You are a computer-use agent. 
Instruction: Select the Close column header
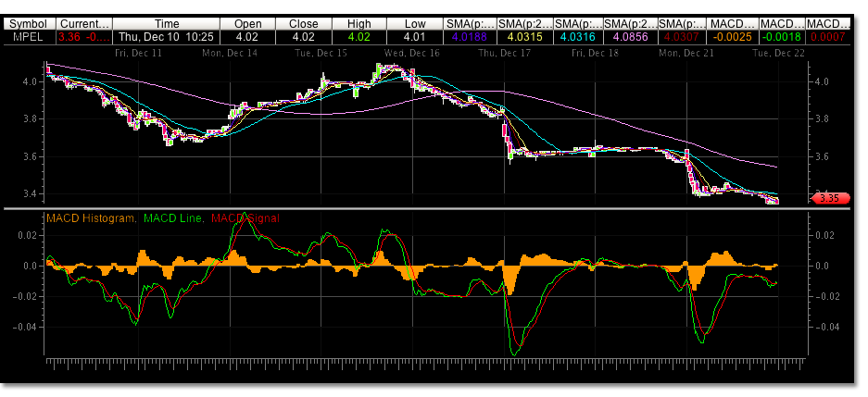pyautogui.click(x=304, y=23)
